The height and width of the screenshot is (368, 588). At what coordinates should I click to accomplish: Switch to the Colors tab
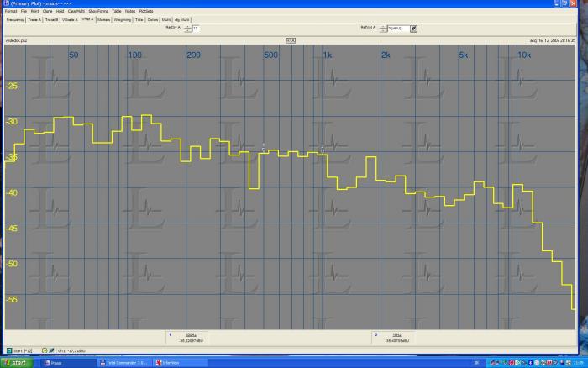coord(152,18)
